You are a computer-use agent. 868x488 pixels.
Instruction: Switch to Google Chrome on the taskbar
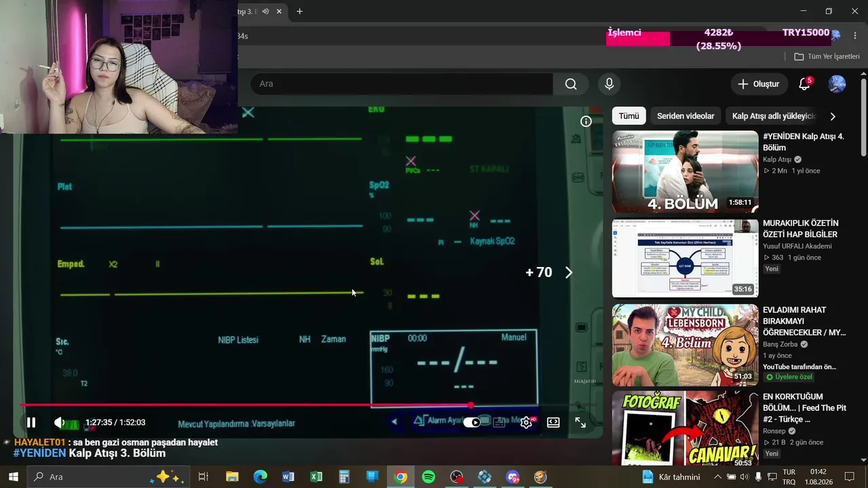(401, 476)
